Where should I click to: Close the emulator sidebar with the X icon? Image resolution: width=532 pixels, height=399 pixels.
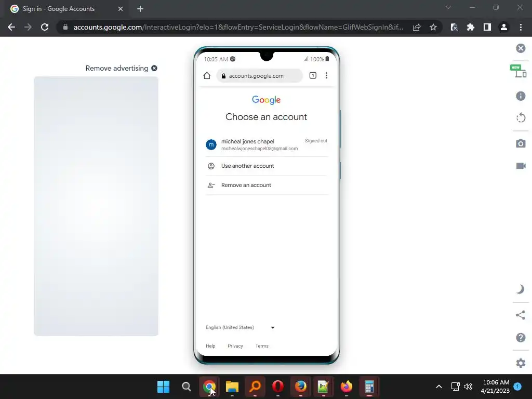point(521,48)
